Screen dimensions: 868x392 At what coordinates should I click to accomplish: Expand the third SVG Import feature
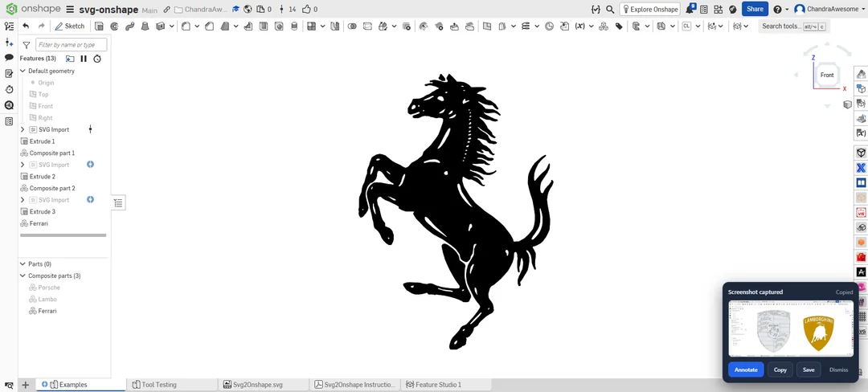(23, 199)
